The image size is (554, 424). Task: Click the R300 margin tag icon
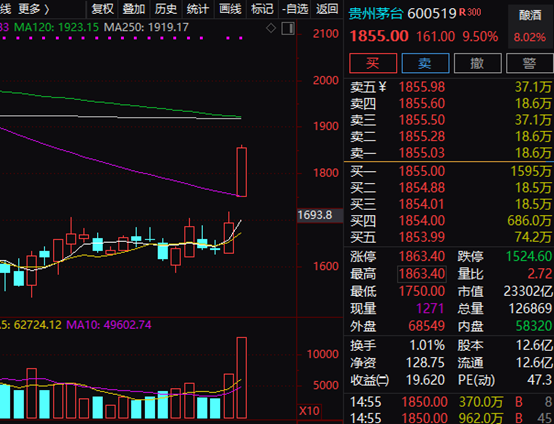tap(470, 12)
